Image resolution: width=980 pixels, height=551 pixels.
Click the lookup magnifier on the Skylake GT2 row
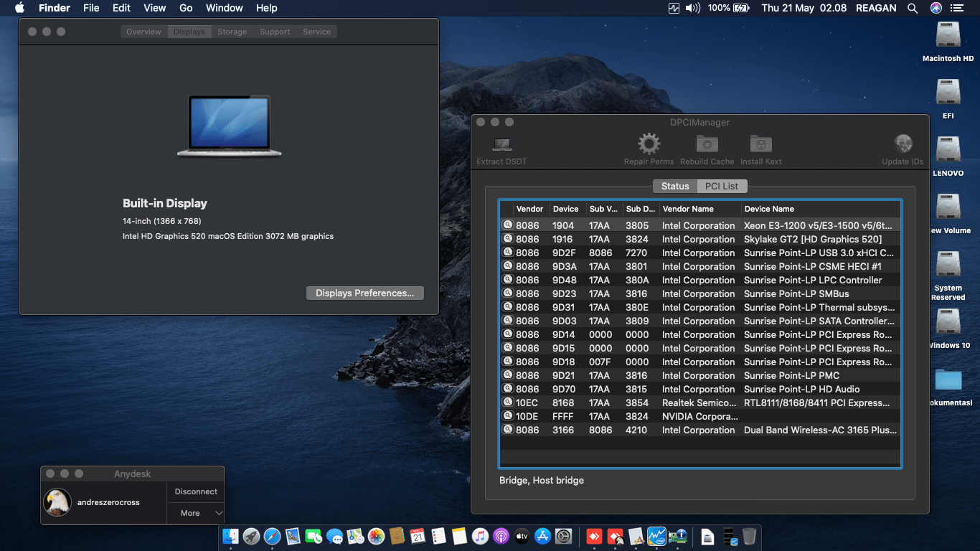[x=508, y=239]
